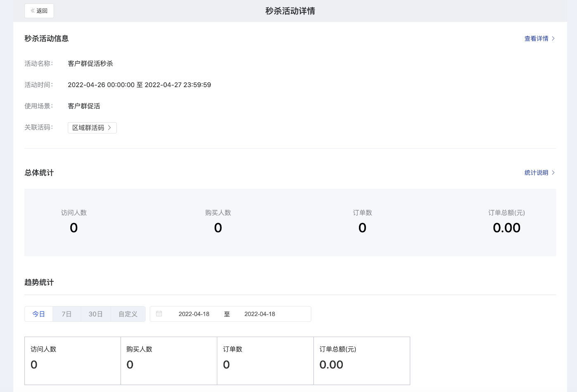577x392 pixels.
Task: Select the 今日 tab
Action: click(39, 314)
